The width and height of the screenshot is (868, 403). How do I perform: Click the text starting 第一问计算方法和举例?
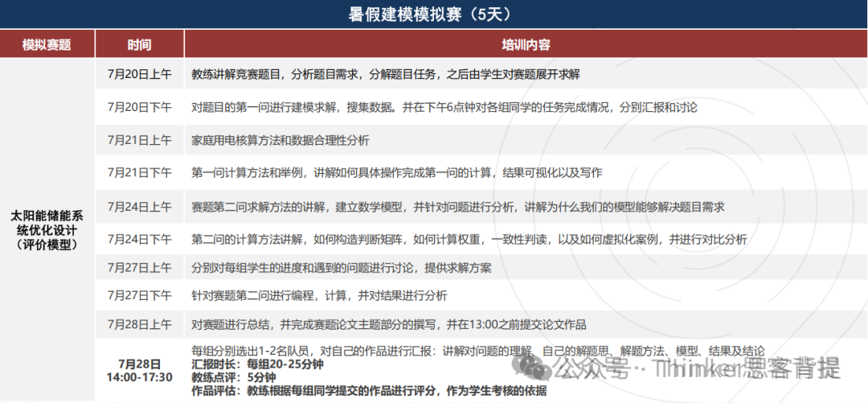(397, 173)
